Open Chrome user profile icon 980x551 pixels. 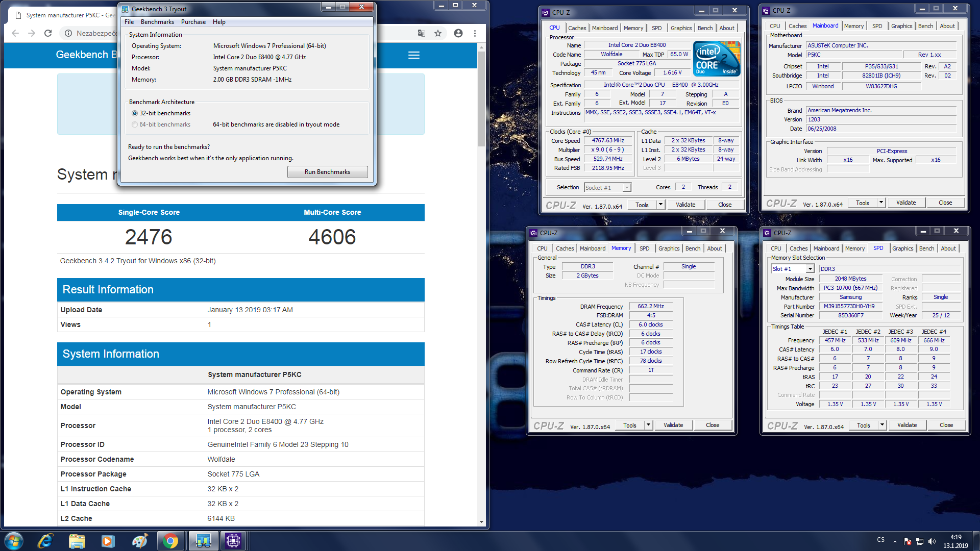(x=458, y=33)
